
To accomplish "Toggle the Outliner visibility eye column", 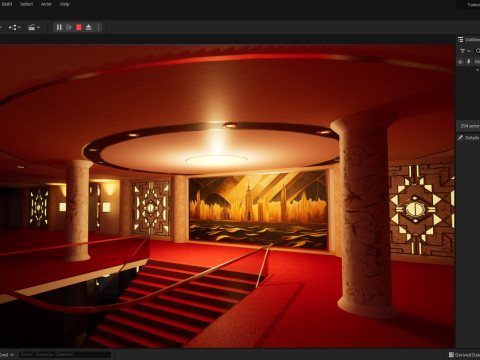I will (461, 62).
